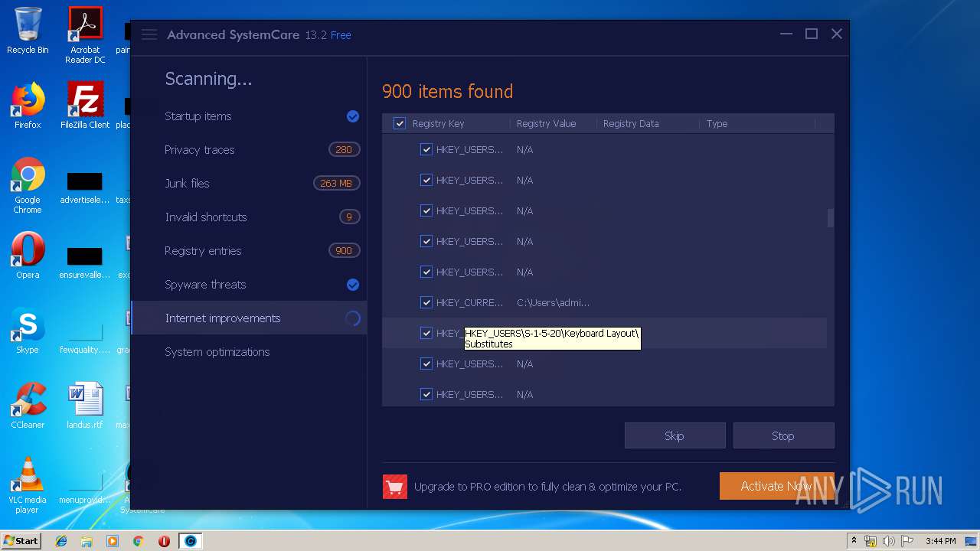The image size is (980, 551).
Task: Click the Privacy traces 280 count badge
Action: pos(344,150)
